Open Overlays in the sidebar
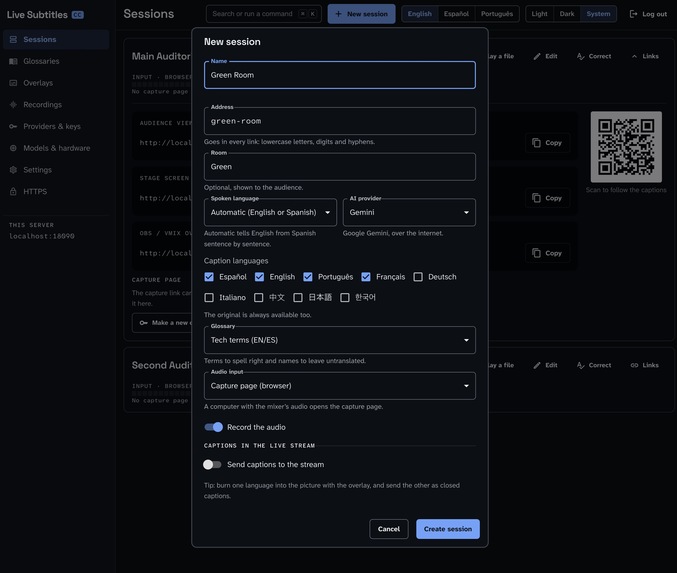677x573 pixels. [x=56, y=83]
